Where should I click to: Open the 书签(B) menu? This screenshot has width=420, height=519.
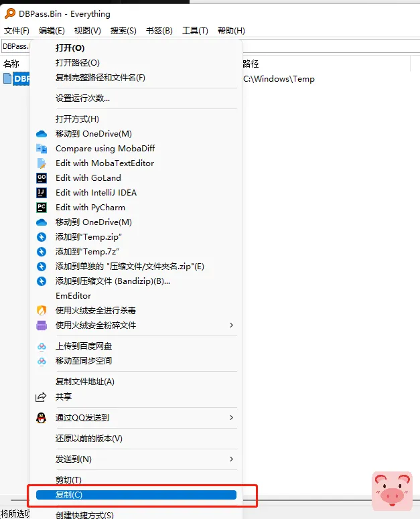[x=159, y=31]
